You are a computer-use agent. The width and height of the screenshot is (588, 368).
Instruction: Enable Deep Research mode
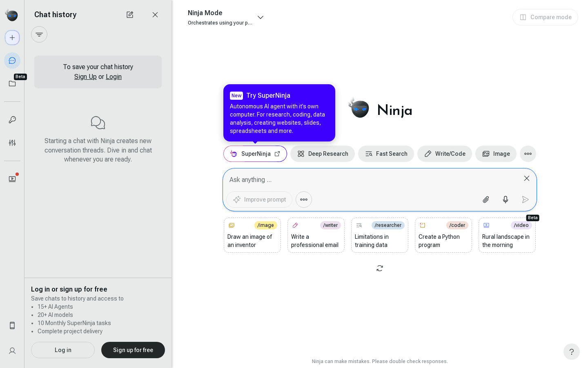[323, 154]
